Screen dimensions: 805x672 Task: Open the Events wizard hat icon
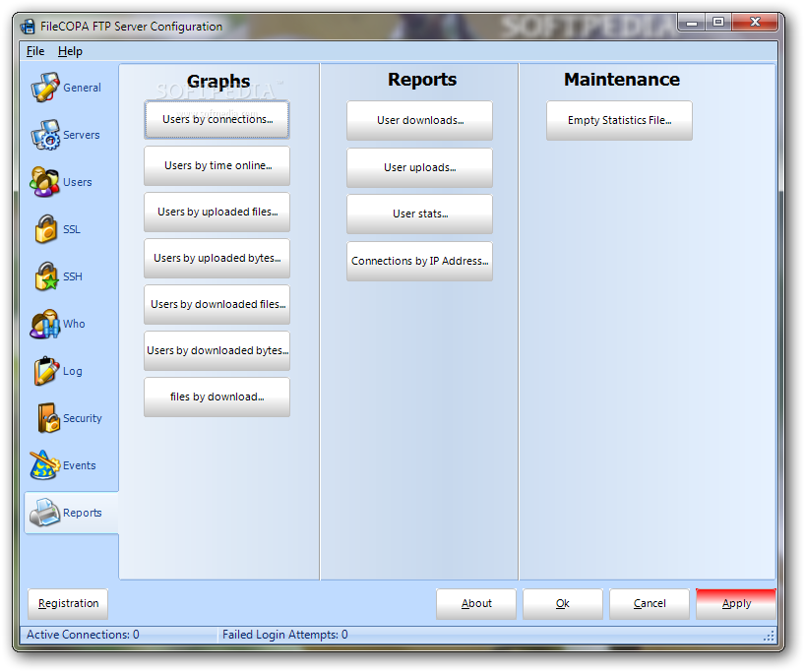[x=44, y=465]
